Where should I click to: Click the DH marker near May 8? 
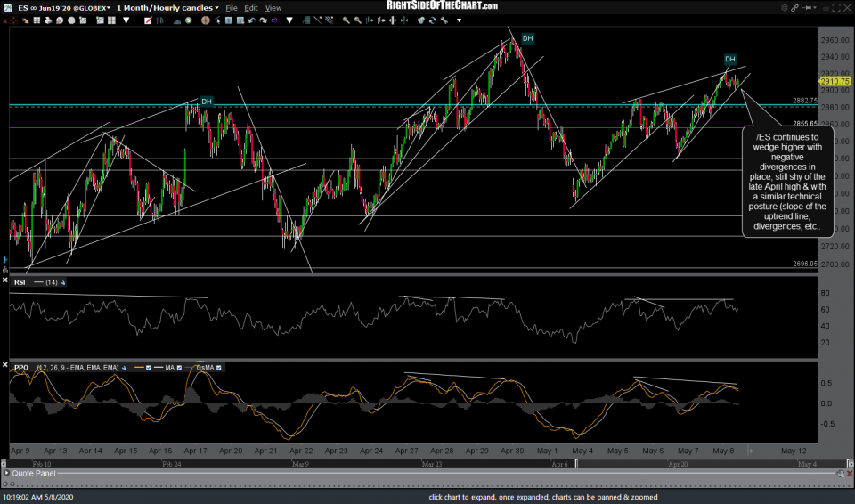(730, 59)
